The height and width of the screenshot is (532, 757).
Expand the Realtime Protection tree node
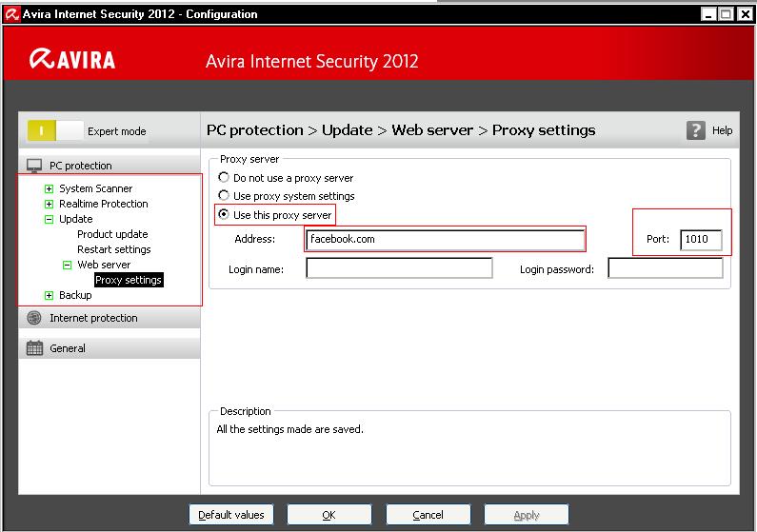(x=49, y=204)
